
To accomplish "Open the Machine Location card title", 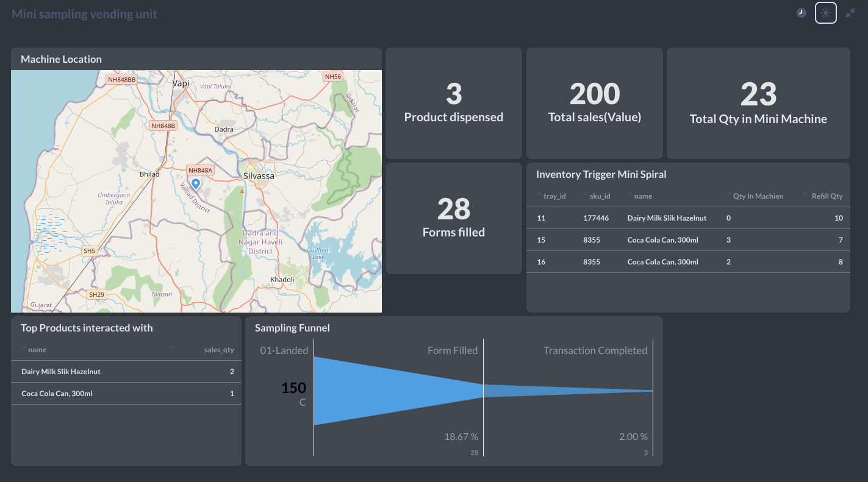I will pyautogui.click(x=61, y=59).
